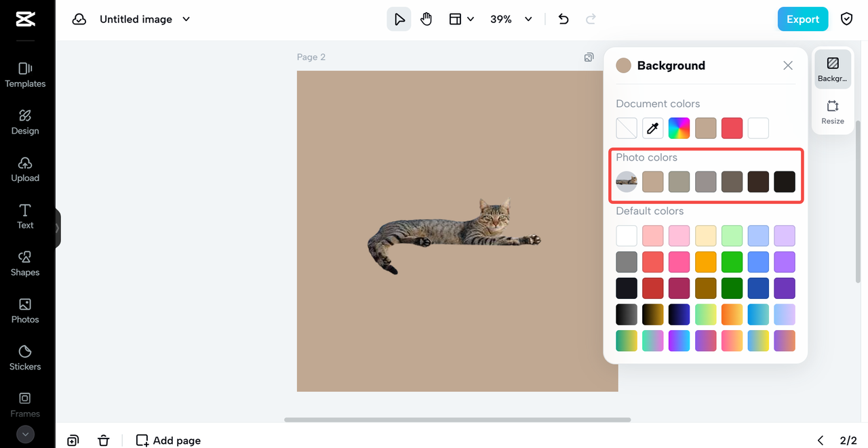Select the tan document color swatch
The width and height of the screenshot is (868, 448).
tap(706, 128)
